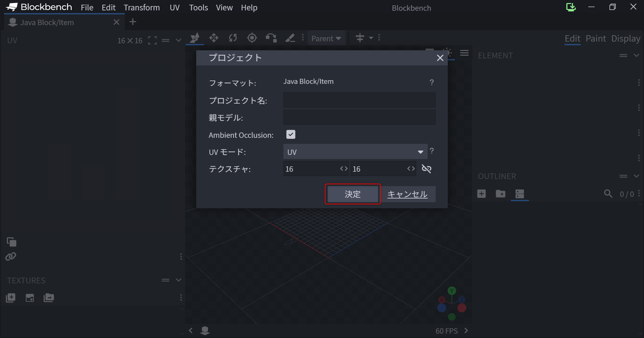Click the プロジェクト名 input field
The height and width of the screenshot is (338, 644).
[x=359, y=100]
